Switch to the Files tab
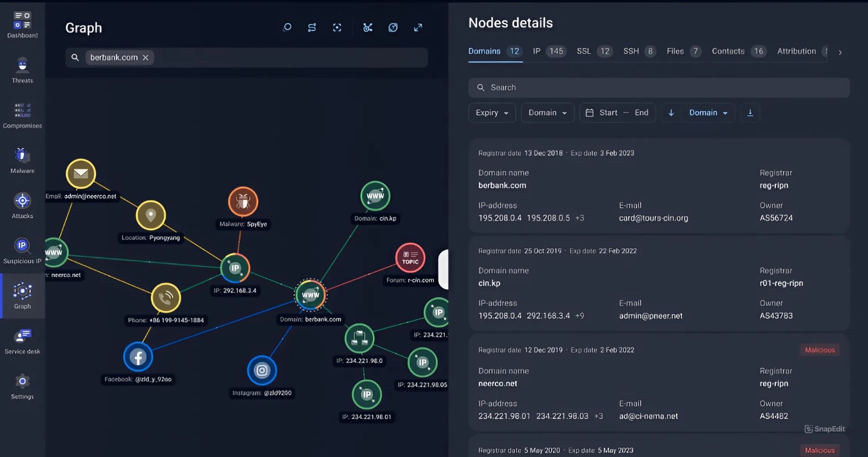868x457 pixels. (685, 52)
